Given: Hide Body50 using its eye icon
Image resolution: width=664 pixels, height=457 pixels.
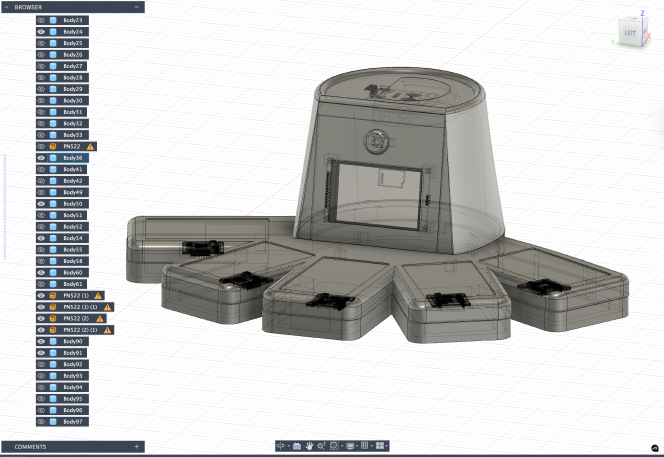Looking at the screenshot, I should 41,204.
